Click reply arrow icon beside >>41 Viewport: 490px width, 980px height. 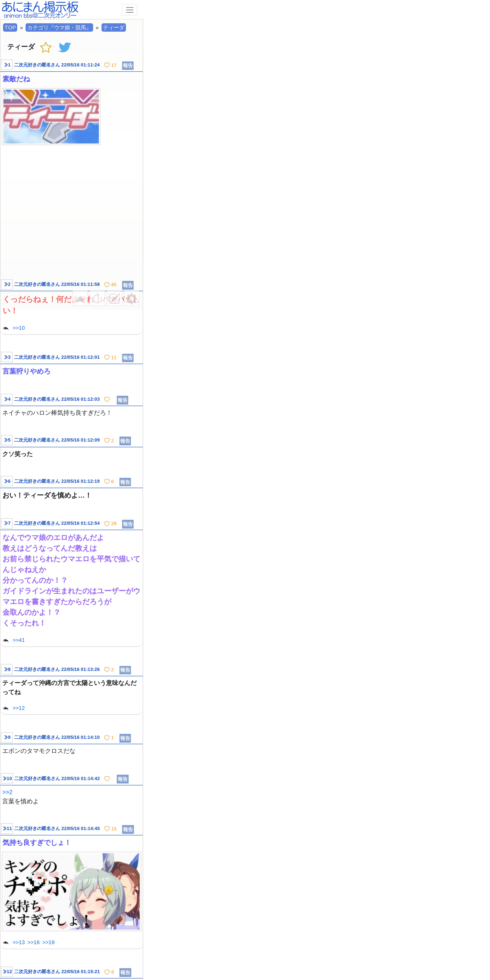pyautogui.click(x=6, y=641)
